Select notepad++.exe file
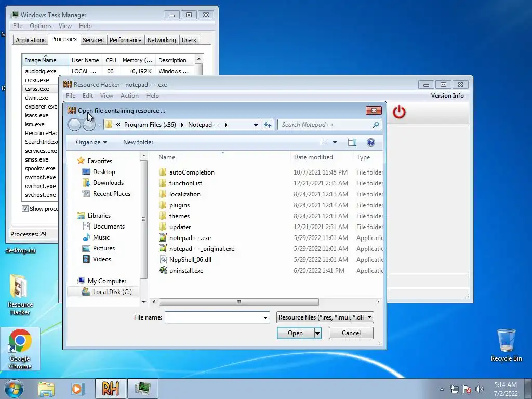 coord(190,238)
